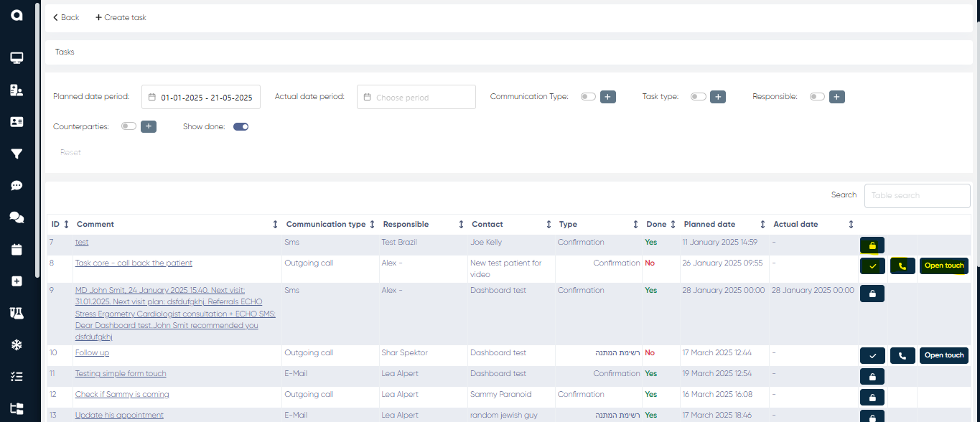Open the Planned date period picker

point(201,97)
